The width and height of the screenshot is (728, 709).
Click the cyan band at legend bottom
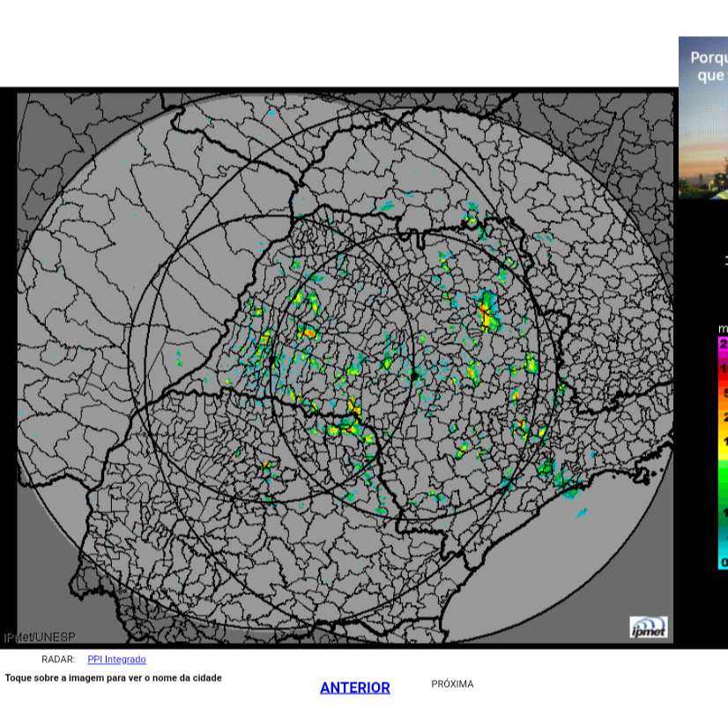(x=723, y=556)
